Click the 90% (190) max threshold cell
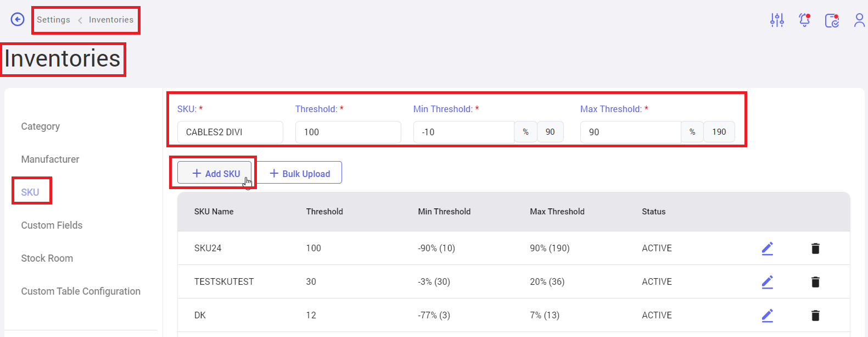The width and height of the screenshot is (868, 337). pos(550,248)
